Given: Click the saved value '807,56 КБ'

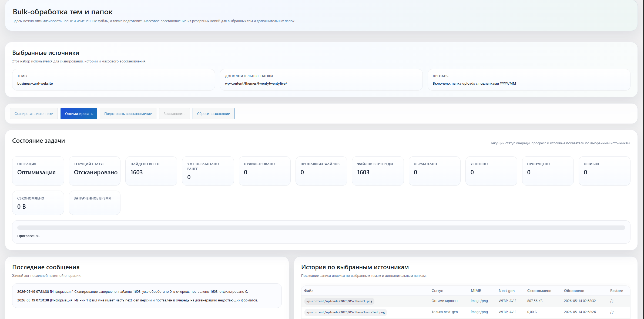Looking at the screenshot, I should coord(535,301).
